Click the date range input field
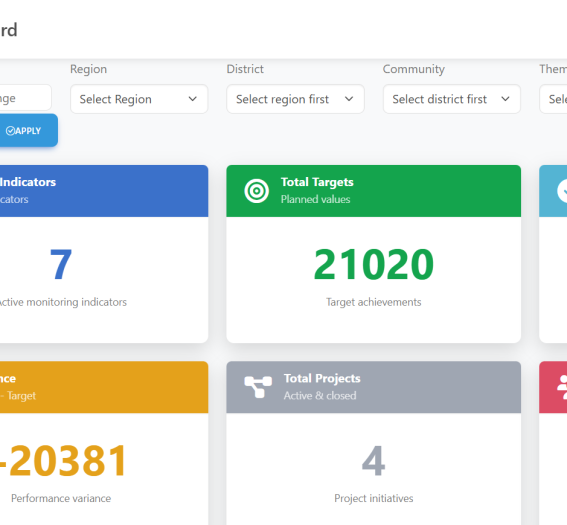This screenshot has height=525, width=567. [25, 98]
